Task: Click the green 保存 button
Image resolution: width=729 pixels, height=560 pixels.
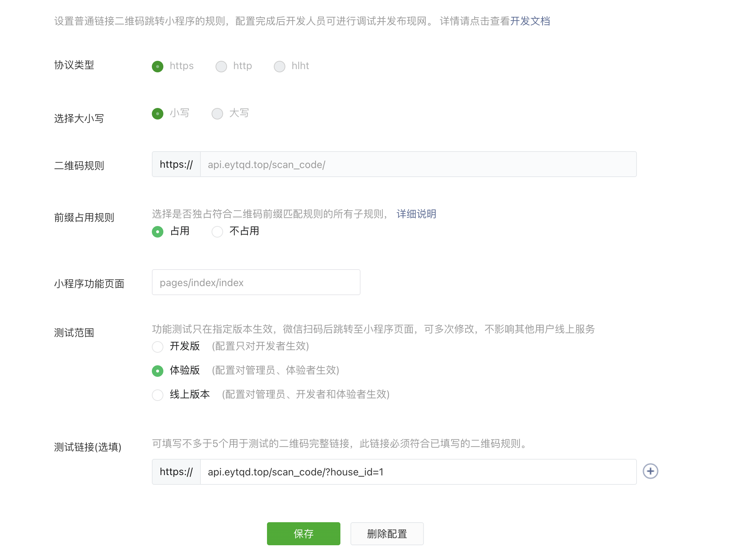Action: point(303,534)
